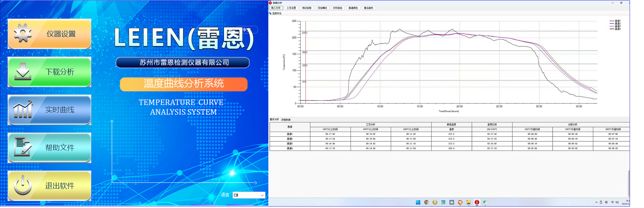Select the 通道1 row in the table
Viewport: 644px width, 208px height.
point(290,134)
